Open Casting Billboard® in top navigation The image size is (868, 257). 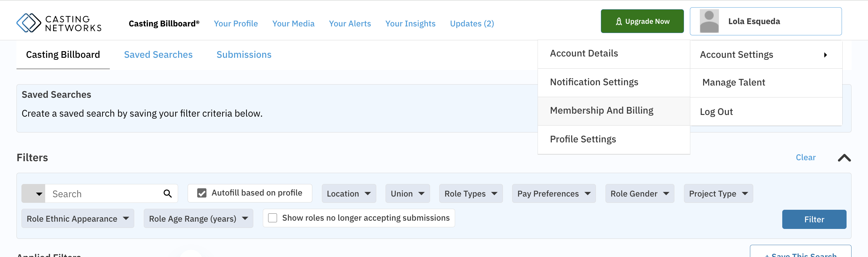pos(164,23)
